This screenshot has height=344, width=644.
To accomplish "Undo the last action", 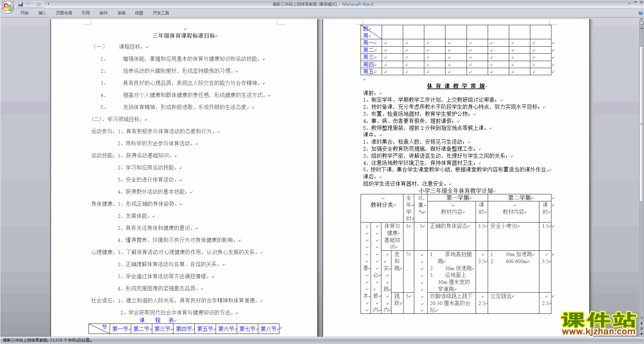I will coord(28,4).
